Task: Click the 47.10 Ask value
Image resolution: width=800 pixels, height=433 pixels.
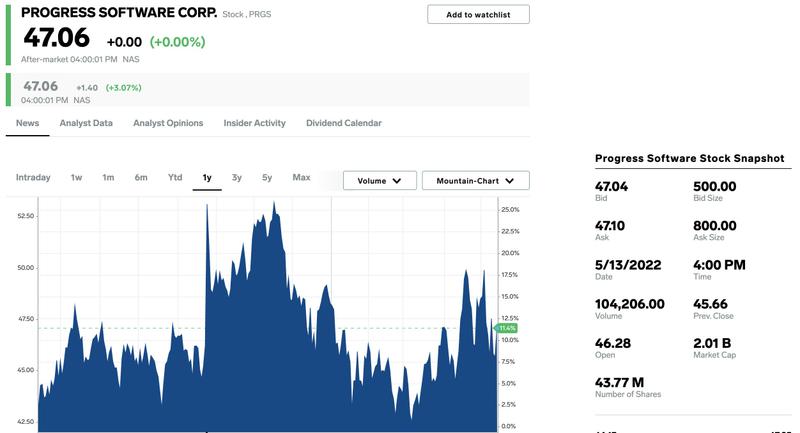Action: [610, 225]
